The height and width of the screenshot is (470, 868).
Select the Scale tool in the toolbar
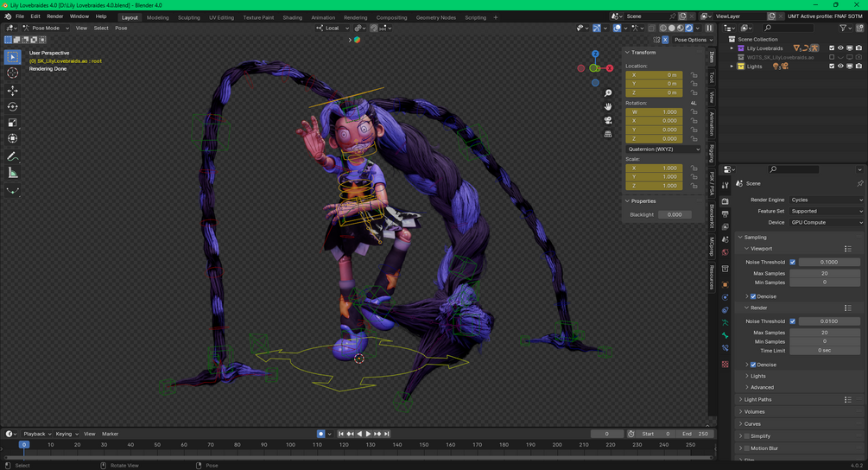[12, 123]
